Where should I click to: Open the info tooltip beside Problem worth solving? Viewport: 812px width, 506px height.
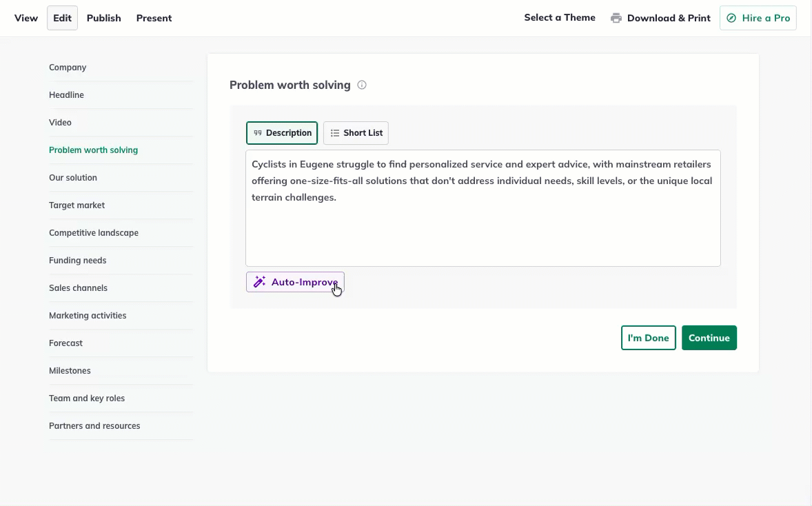tap(362, 84)
